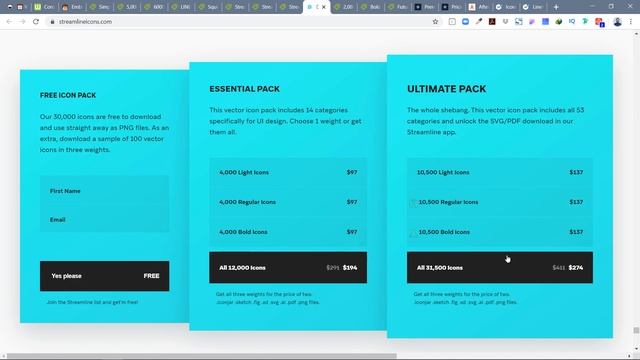This screenshot has width=640, height=360.
Task: Reload the streamlineicons.com page
Action: (x=36, y=22)
